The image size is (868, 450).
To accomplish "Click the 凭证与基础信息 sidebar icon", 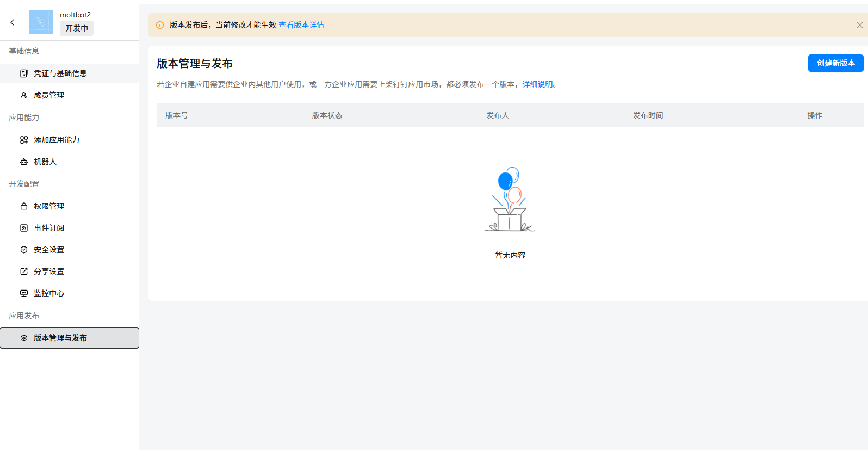I will (24, 73).
